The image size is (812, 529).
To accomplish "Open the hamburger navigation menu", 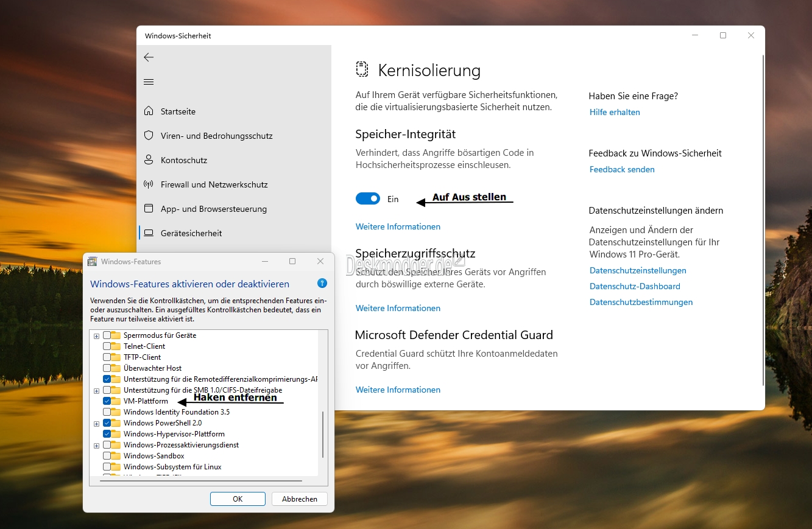I will (149, 82).
